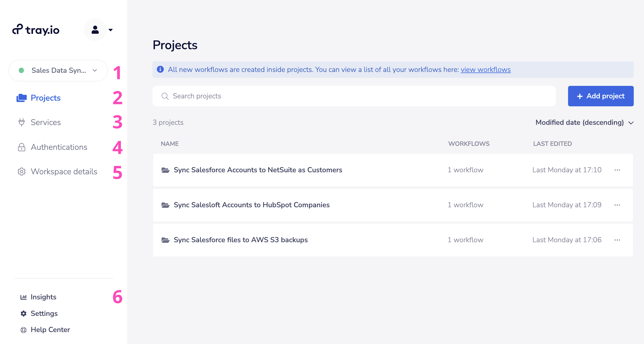Focus the Search projects field

coord(354,96)
